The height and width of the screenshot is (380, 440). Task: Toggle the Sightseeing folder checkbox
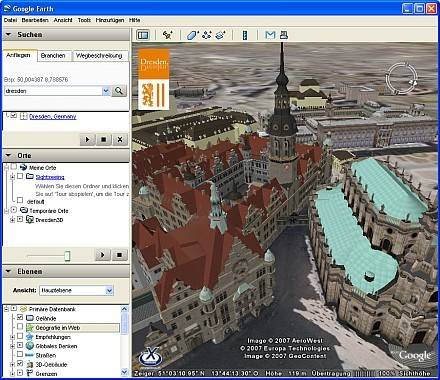click(x=20, y=176)
